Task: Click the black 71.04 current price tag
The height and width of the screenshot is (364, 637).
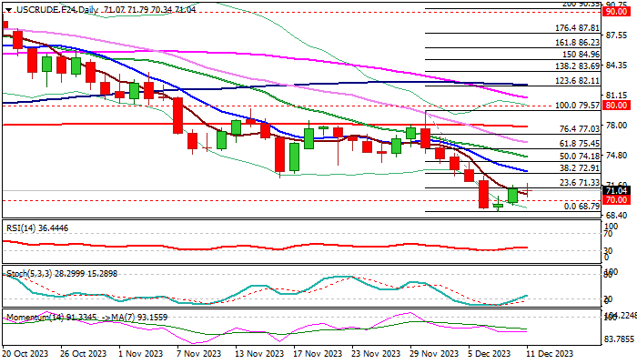Action: click(618, 190)
